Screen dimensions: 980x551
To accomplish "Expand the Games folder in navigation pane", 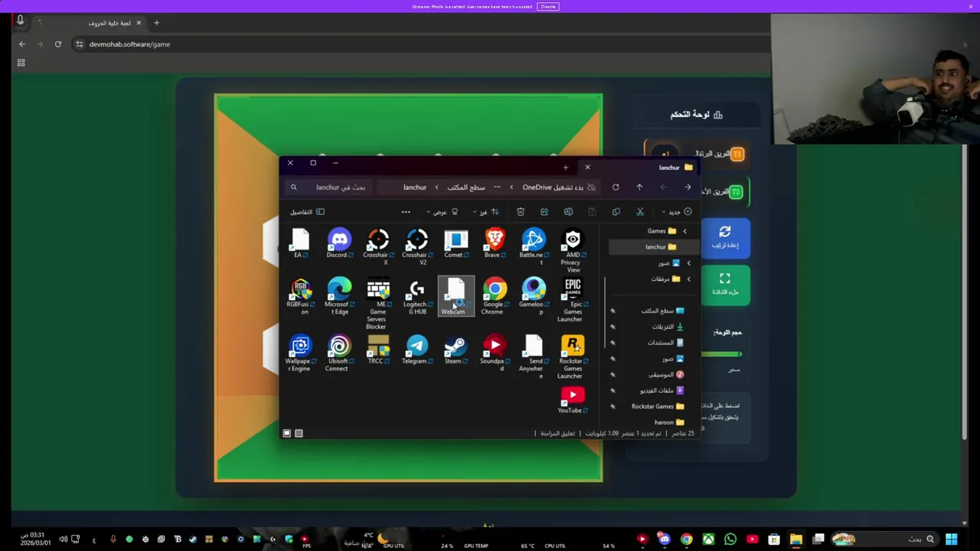I will click(x=684, y=231).
